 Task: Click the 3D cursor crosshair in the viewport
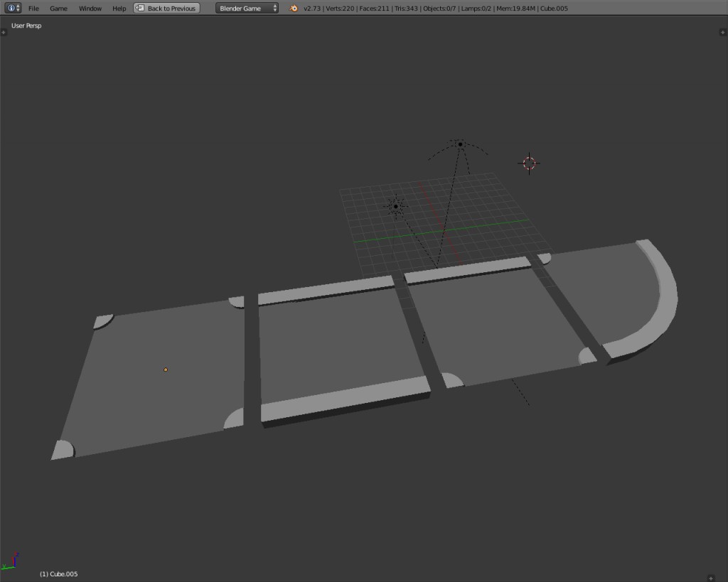(x=529, y=163)
